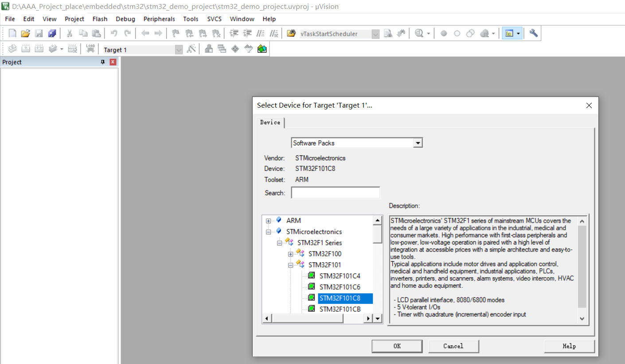Click the OK button
The height and width of the screenshot is (364, 625).
tap(397, 346)
